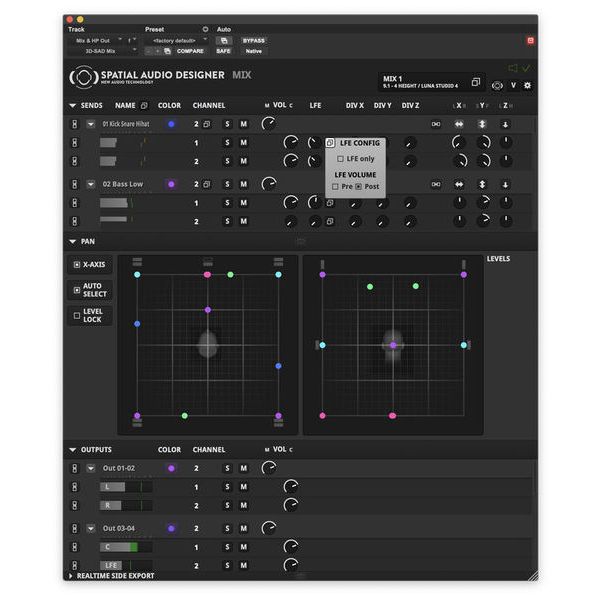Click the 02 Bass Low color dot
This screenshot has width=600, height=600.
pyautogui.click(x=171, y=184)
